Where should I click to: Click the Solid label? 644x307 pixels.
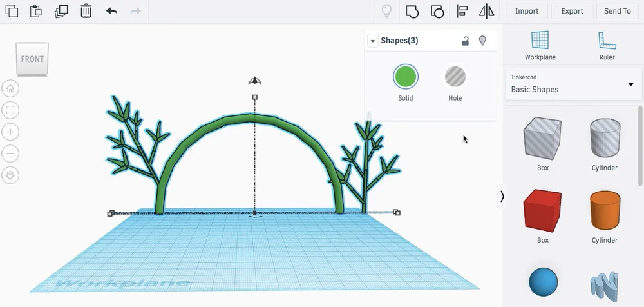point(405,98)
